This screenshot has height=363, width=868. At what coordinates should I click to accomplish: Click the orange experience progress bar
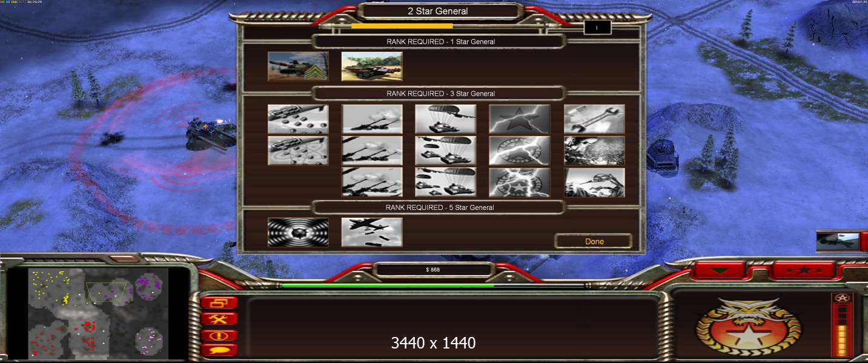(x=402, y=26)
